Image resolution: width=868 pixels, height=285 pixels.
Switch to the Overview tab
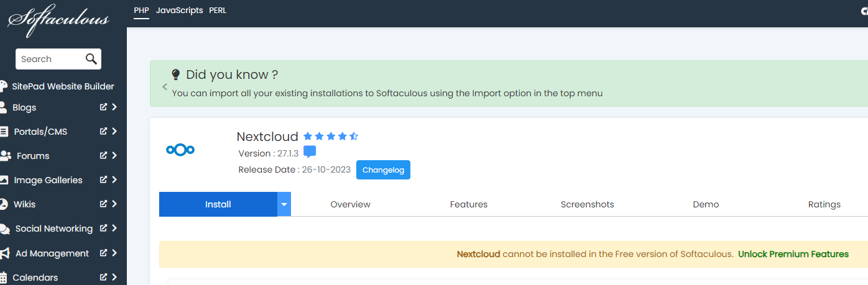350,204
